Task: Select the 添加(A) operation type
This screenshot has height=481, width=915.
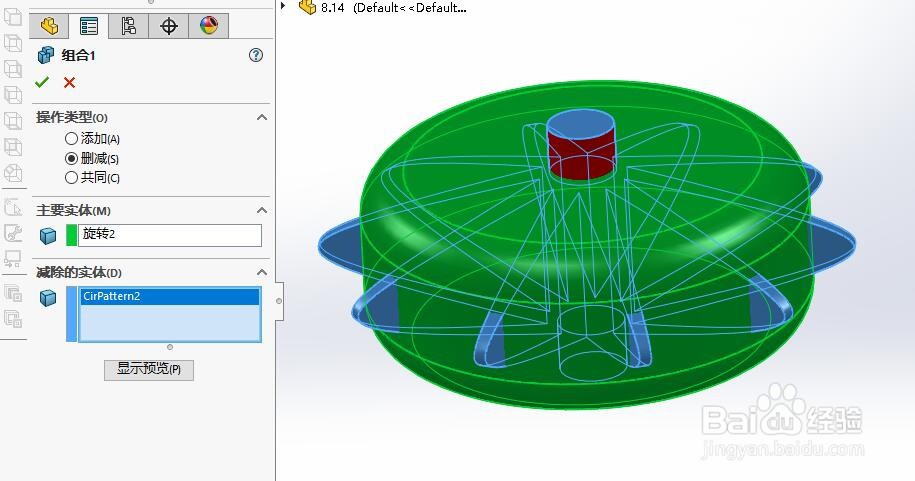Action: click(x=71, y=138)
